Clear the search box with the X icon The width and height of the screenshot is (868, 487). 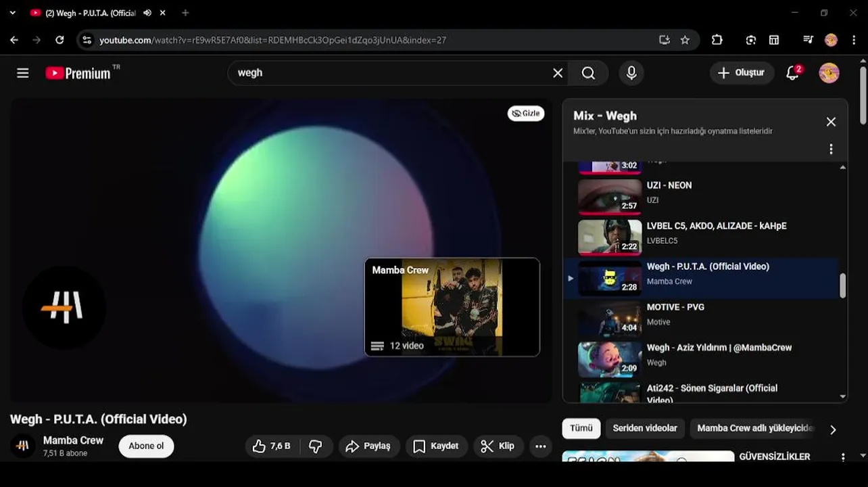pyautogui.click(x=558, y=73)
